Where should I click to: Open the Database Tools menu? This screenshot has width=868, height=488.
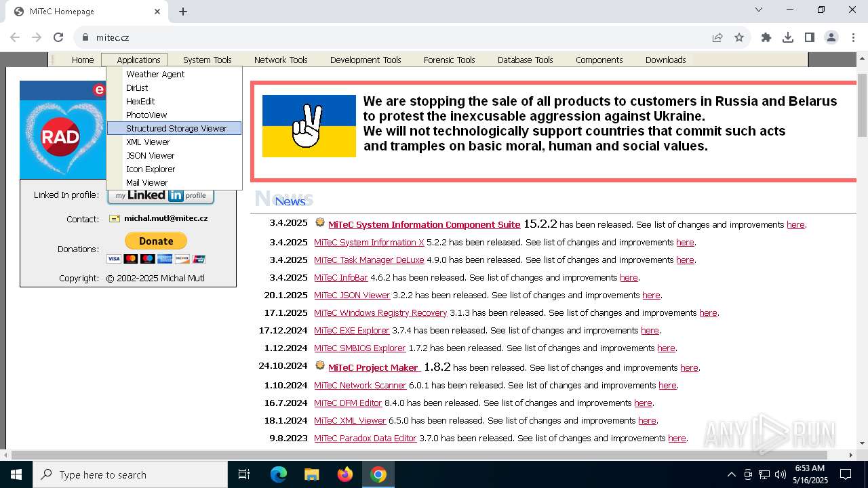pos(526,60)
